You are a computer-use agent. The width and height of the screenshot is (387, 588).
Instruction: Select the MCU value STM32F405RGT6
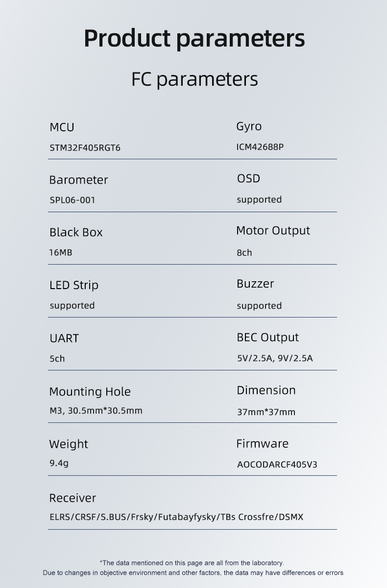[85, 147]
